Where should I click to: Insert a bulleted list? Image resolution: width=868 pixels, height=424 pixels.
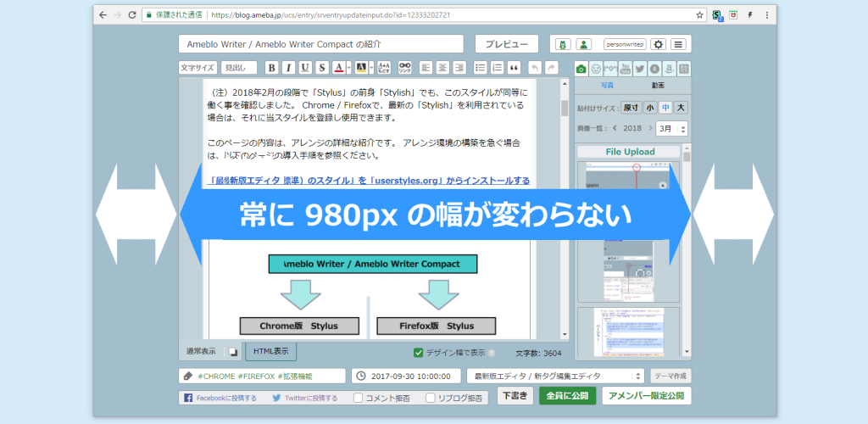(481, 68)
